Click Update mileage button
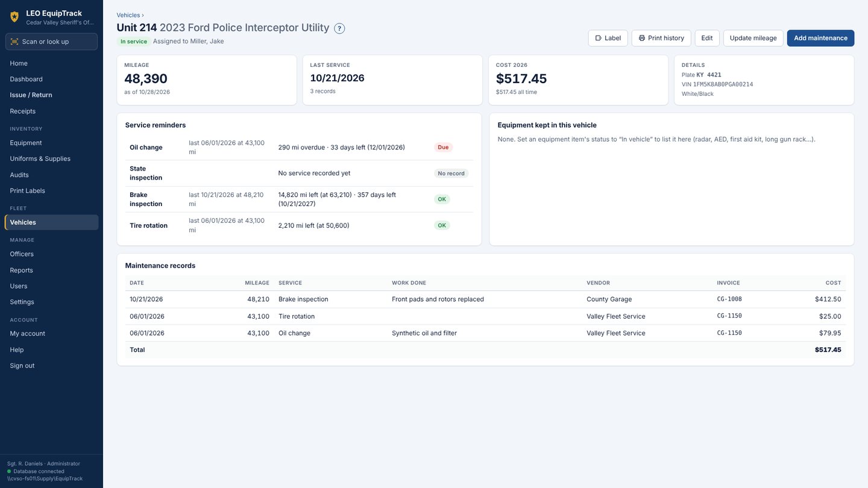868x488 pixels. tap(753, 38)
